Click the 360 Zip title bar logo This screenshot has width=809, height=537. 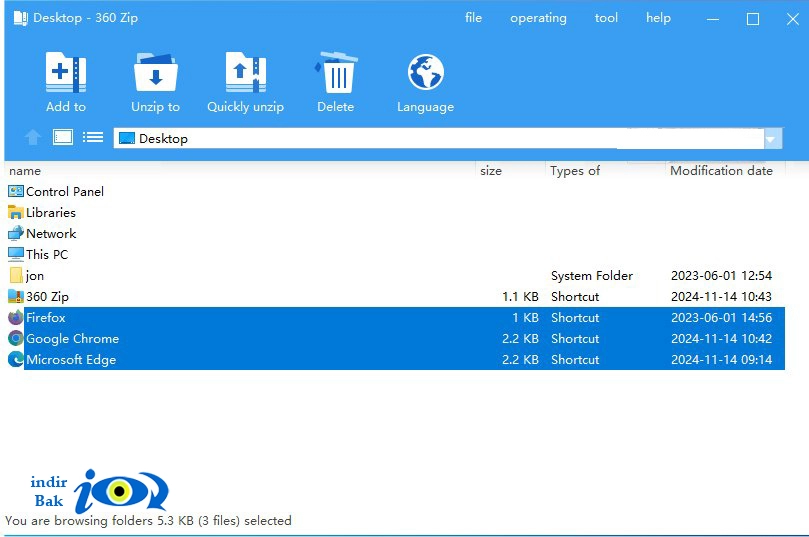(21, 18)
